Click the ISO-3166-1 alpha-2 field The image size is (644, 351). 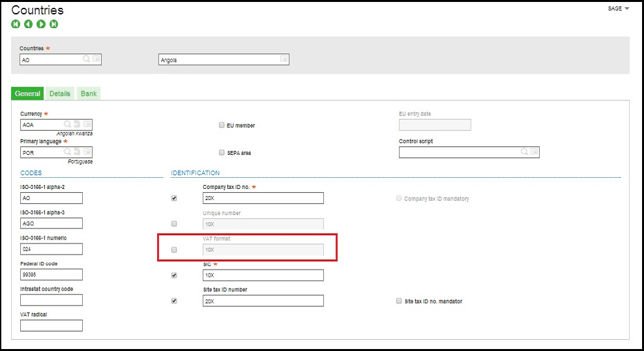51,198
